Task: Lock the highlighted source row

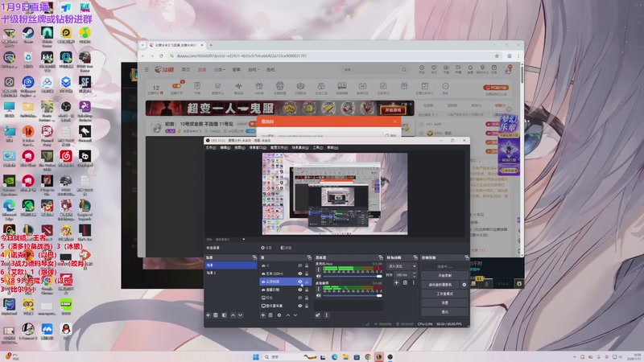Action: point(307,282)
